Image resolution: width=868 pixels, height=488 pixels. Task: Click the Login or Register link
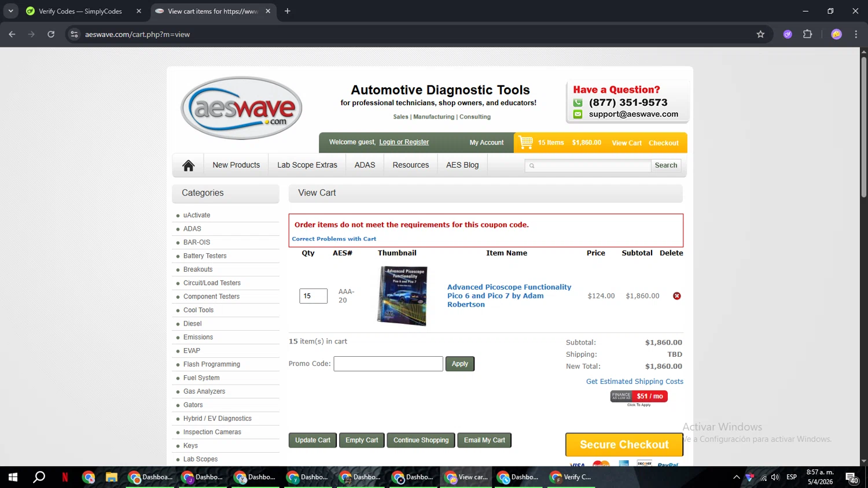(x=404, y=142)
